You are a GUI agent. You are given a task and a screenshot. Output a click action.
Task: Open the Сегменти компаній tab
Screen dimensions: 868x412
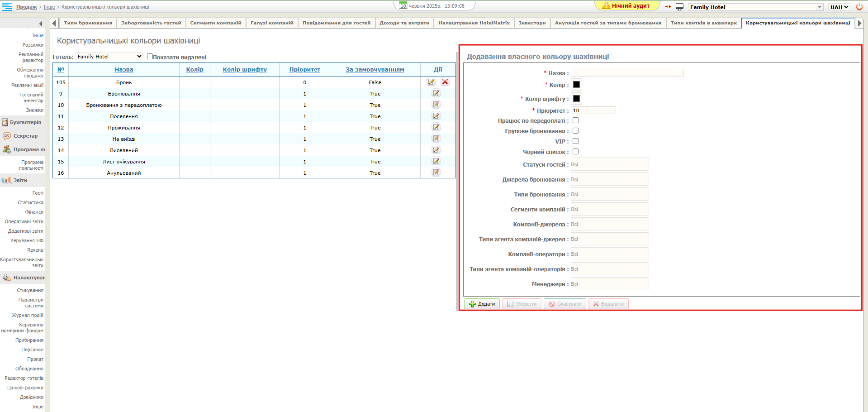click(x=216, y=23)
